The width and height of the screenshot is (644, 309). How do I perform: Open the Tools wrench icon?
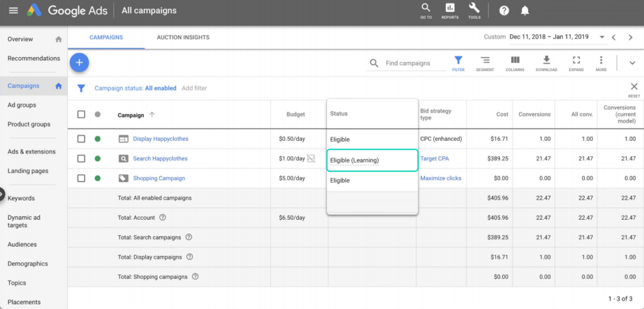click(x=474, y=11)
